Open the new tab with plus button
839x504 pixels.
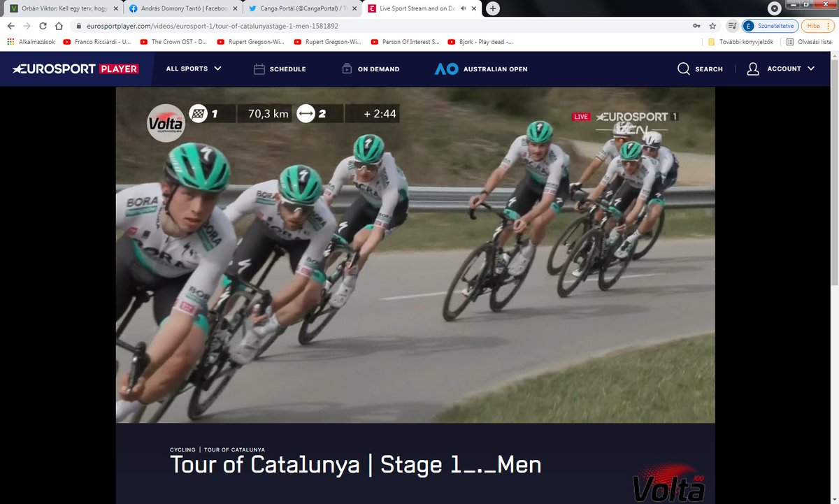[493, 8]
